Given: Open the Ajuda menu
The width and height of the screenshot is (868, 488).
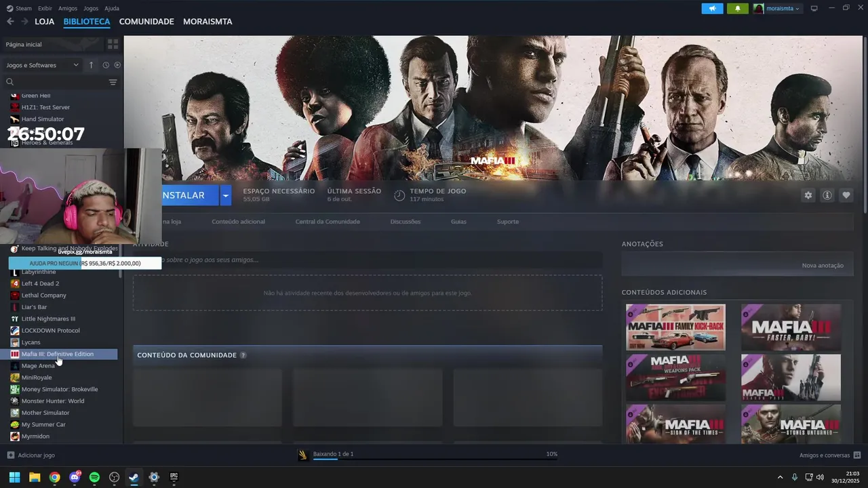Looking at the screenshot, I should tap(112, 8).
